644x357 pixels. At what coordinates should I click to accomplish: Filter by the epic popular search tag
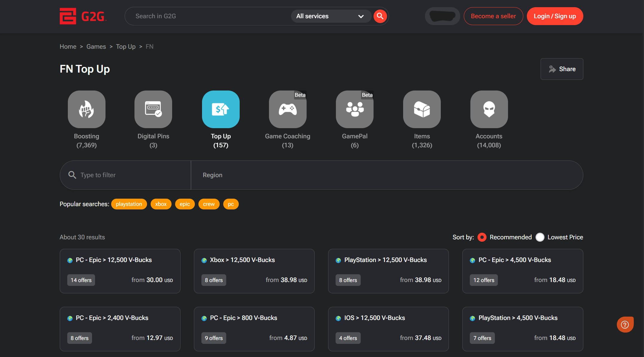(x=185, y=204)
